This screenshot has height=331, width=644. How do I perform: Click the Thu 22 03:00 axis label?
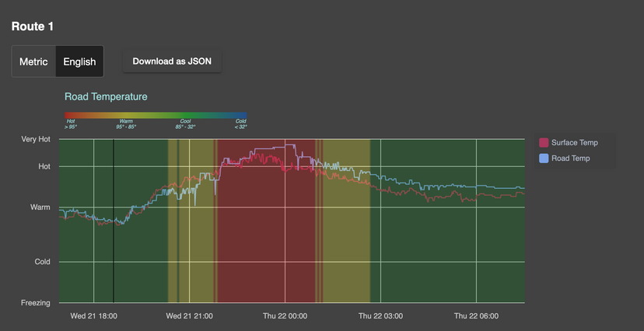(381, 316)
